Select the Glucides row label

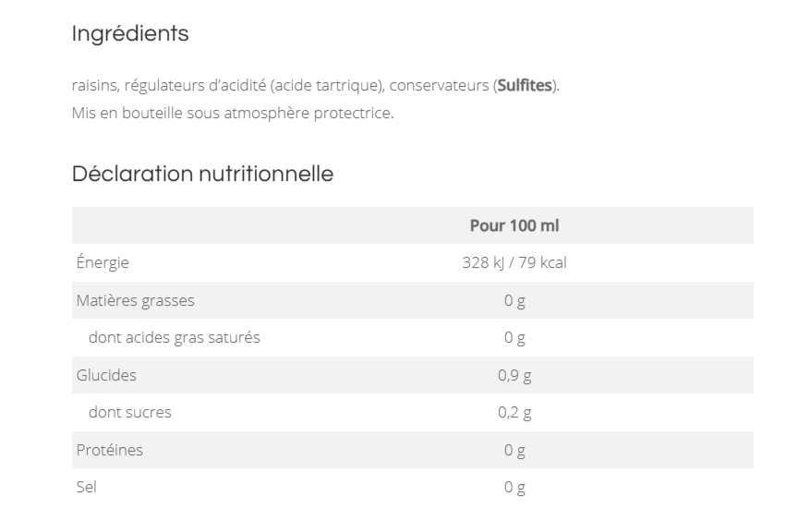click(105, 376)
